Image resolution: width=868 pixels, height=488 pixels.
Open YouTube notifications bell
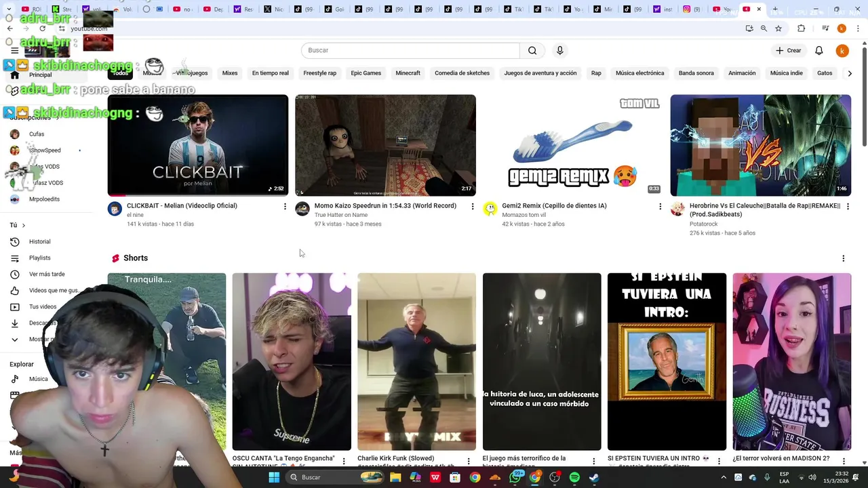pyautogui.click(x=818, y=50)
